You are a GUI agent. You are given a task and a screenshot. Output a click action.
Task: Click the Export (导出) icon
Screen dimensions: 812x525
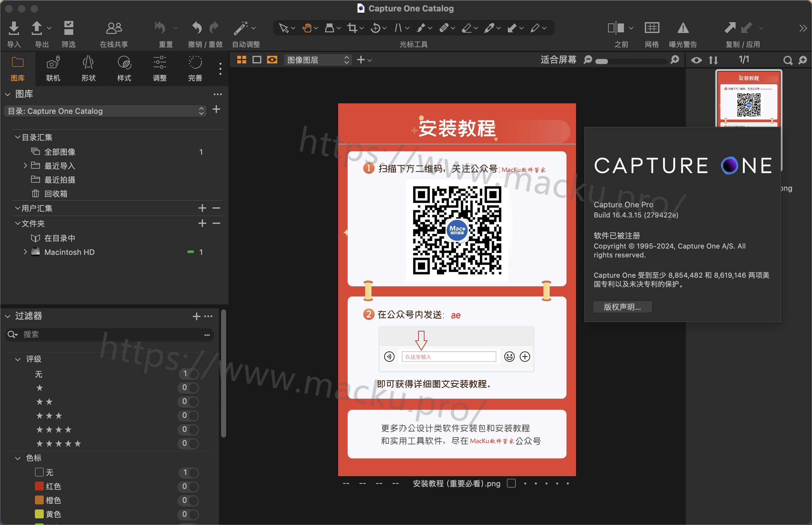pyautogui.click(x=36, y=28)
